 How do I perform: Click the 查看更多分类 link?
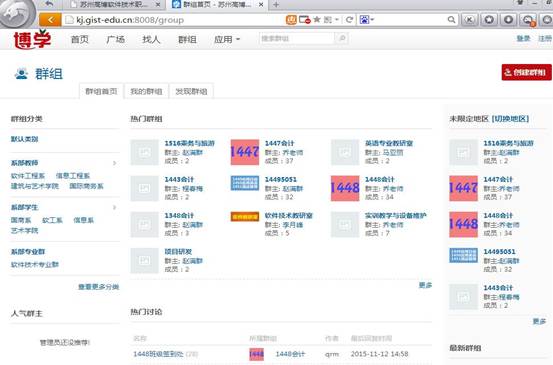pyautogui.click(x=98, y=287)
